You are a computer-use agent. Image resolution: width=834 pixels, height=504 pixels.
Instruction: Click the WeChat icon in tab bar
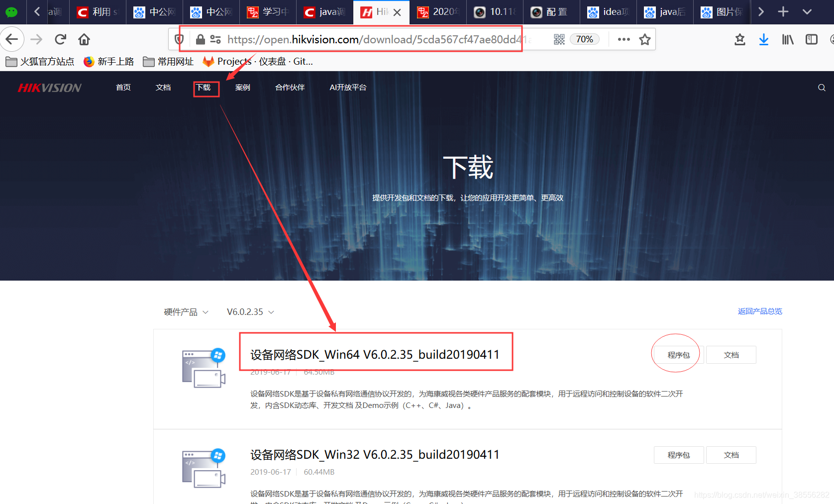pyautogui.click(x=11, y=11)
